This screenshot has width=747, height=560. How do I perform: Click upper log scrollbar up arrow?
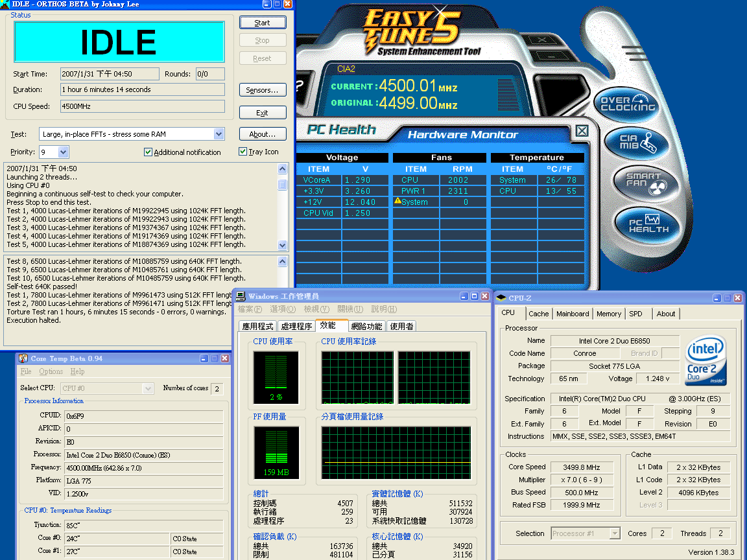(283, 169)
